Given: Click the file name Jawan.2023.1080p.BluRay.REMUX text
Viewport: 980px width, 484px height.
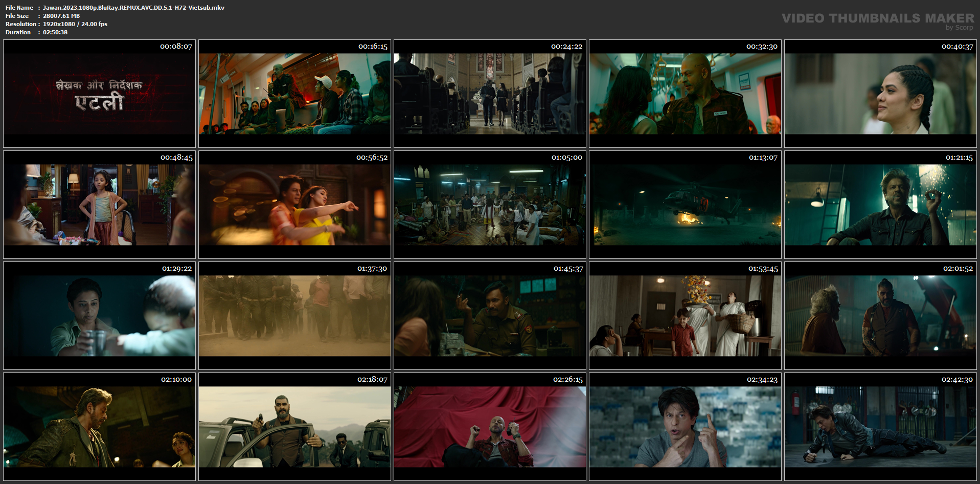Looking at the screenshot, I should coord(133,8).
